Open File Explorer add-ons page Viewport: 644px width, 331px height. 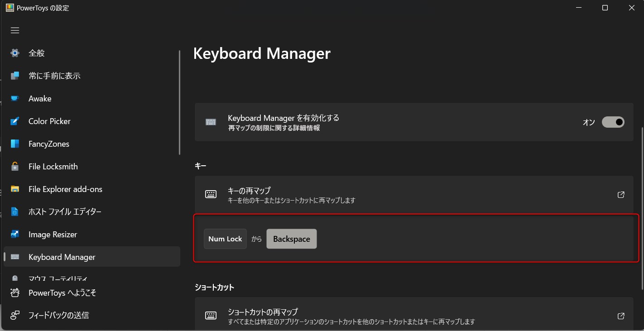[92, 189]
